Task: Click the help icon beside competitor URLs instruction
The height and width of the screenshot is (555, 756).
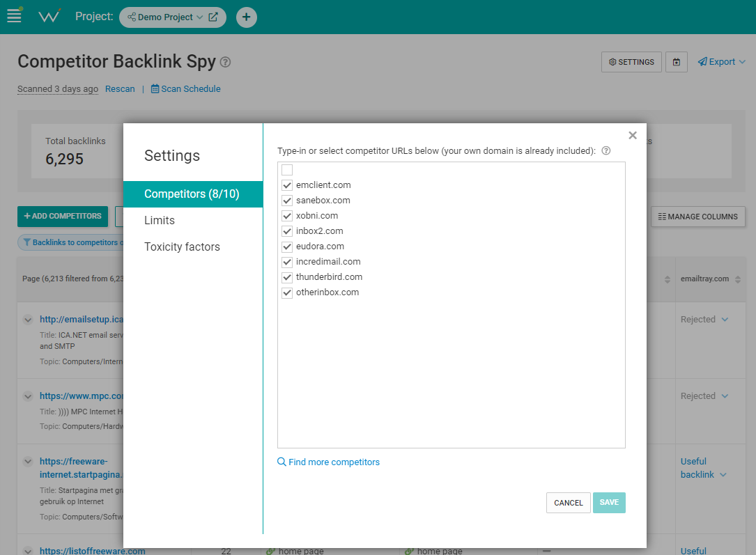Action: (x=606, y=151)
